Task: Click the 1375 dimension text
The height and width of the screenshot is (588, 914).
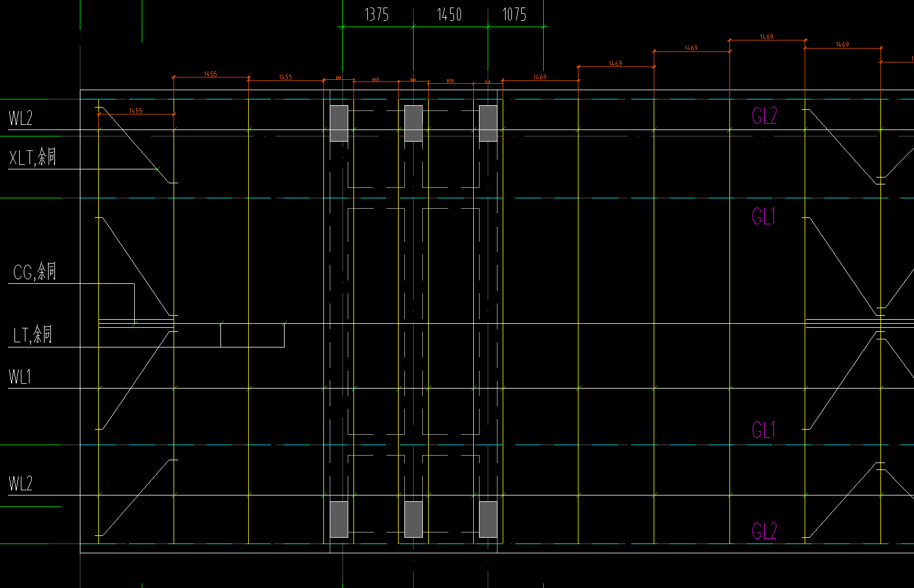Action: 377,14
